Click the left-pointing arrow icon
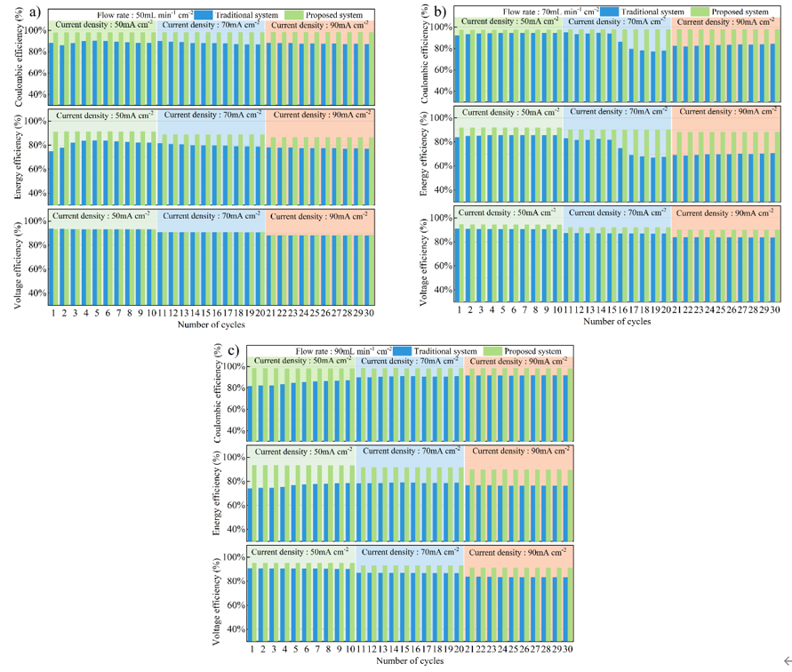Screen dimensions: 792x672 pos(787,660)
